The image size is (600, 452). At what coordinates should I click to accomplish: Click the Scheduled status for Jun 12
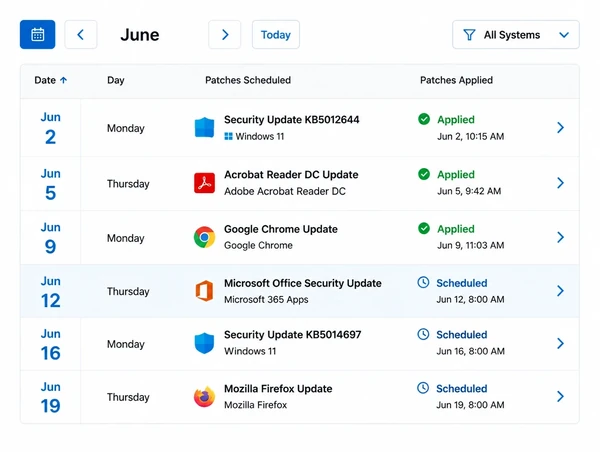point(461,283)
